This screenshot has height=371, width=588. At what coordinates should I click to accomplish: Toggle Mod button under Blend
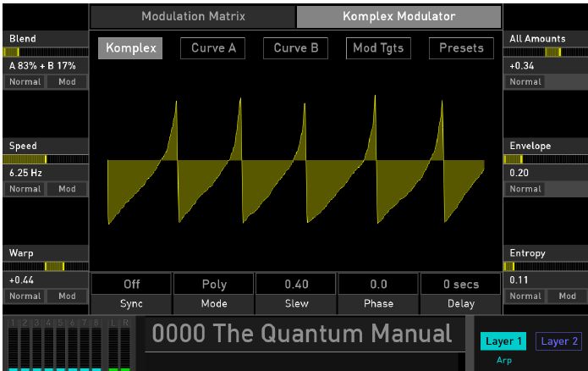tap(66, 81)
